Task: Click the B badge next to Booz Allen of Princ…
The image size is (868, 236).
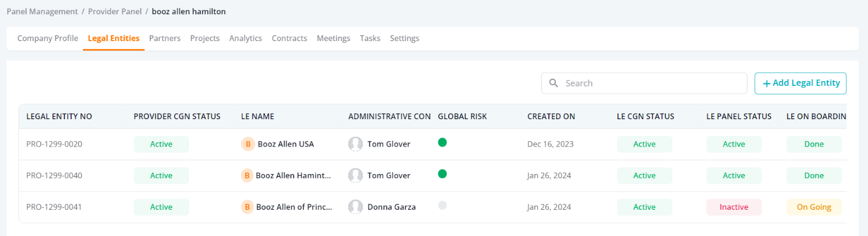Action: point(248,207)
